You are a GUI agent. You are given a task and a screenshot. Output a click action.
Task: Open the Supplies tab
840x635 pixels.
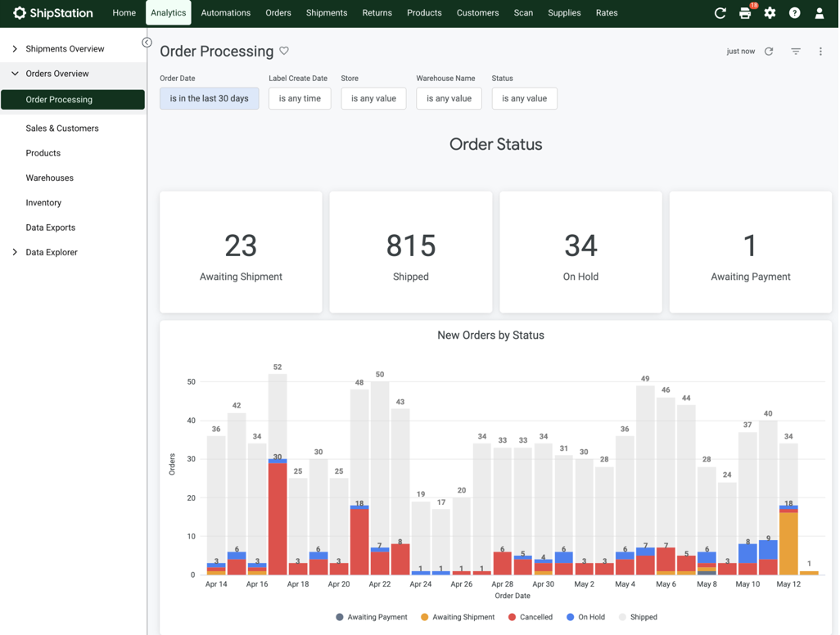564,13
